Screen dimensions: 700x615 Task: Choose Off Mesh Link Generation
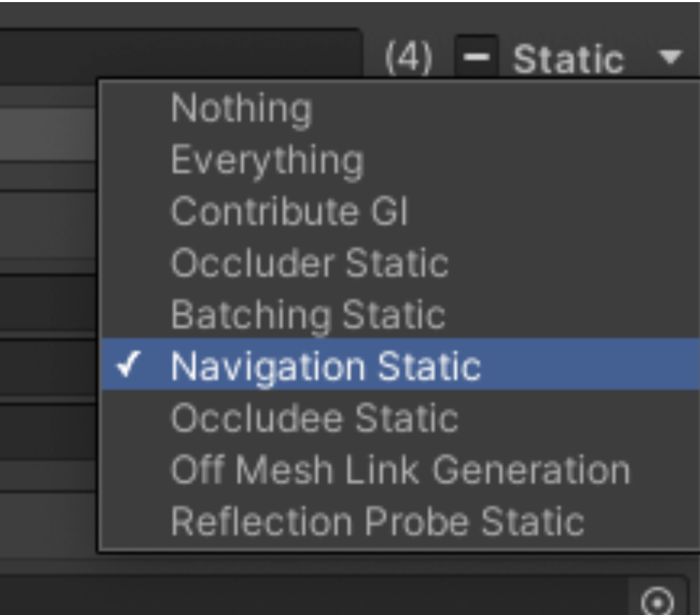tap(400, 471)
